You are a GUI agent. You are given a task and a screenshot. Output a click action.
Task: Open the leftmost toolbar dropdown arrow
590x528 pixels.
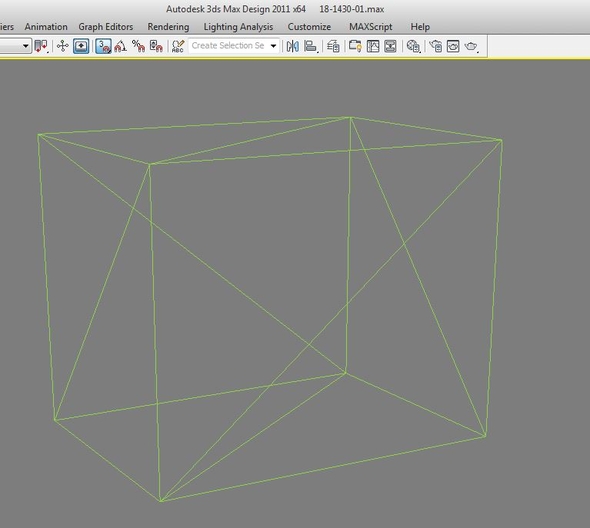click(x=26, y=46)
